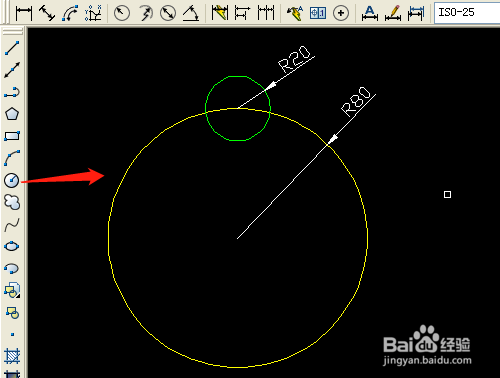The width and height of the screenshot is (500, 378).
Task: Click the draw toolbar grip handle
Action: click(x=12, y=31)
